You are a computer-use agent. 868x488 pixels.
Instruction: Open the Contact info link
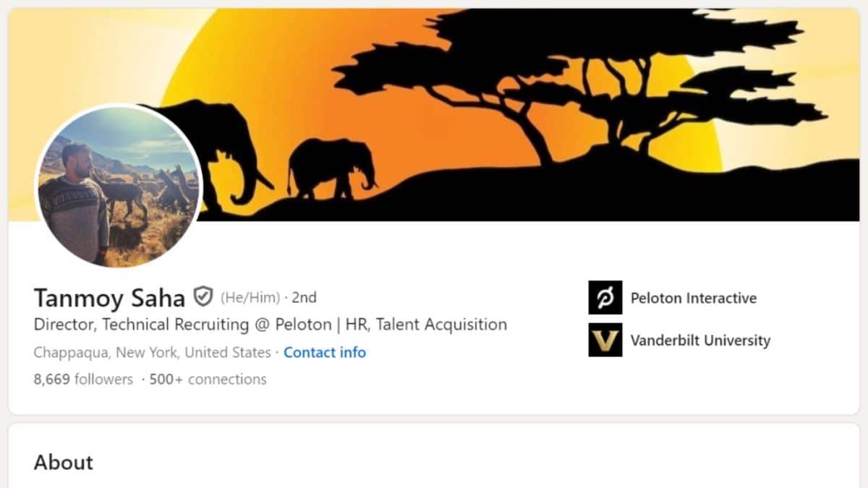coord(325,353)
